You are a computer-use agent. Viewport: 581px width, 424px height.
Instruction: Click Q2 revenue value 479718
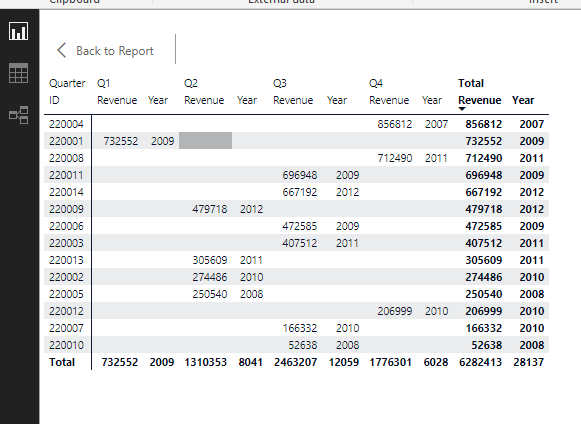(x=210, y=209)
